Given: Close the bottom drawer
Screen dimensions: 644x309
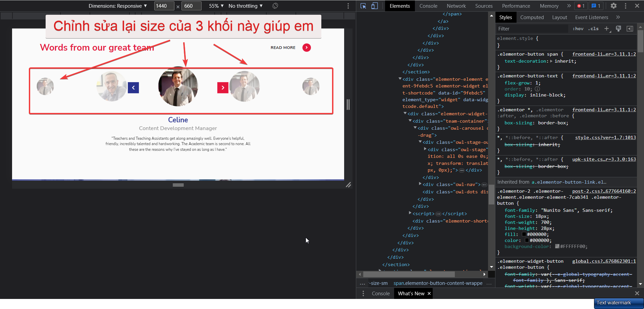Looking at the screenshot, I should 637,293.
